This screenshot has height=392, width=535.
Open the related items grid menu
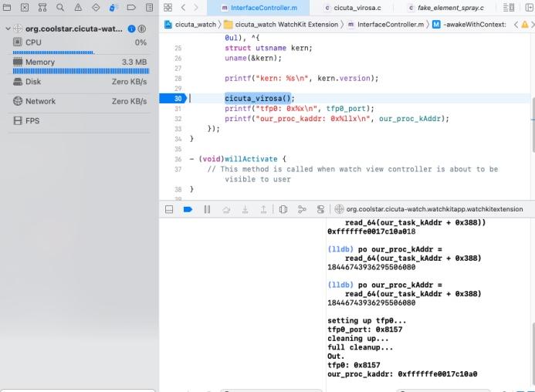click(x=168, y=8)
